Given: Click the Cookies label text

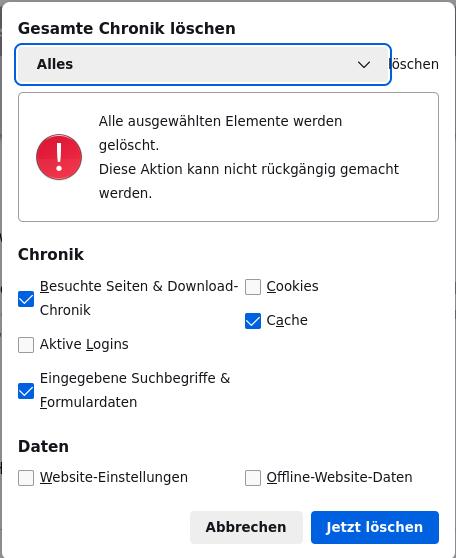Looking at the screenshot, I should (x=293, y=286).
